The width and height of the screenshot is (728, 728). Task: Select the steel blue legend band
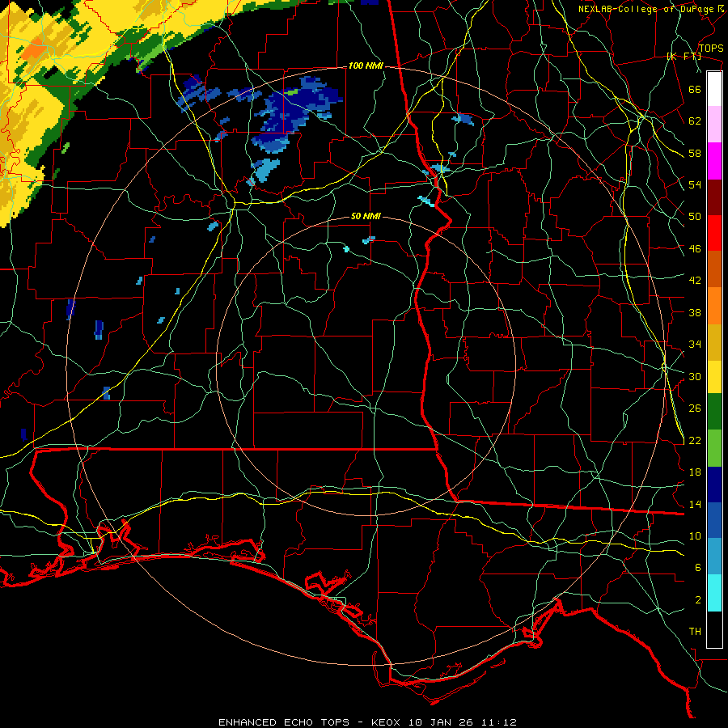[x=714, y=557]
